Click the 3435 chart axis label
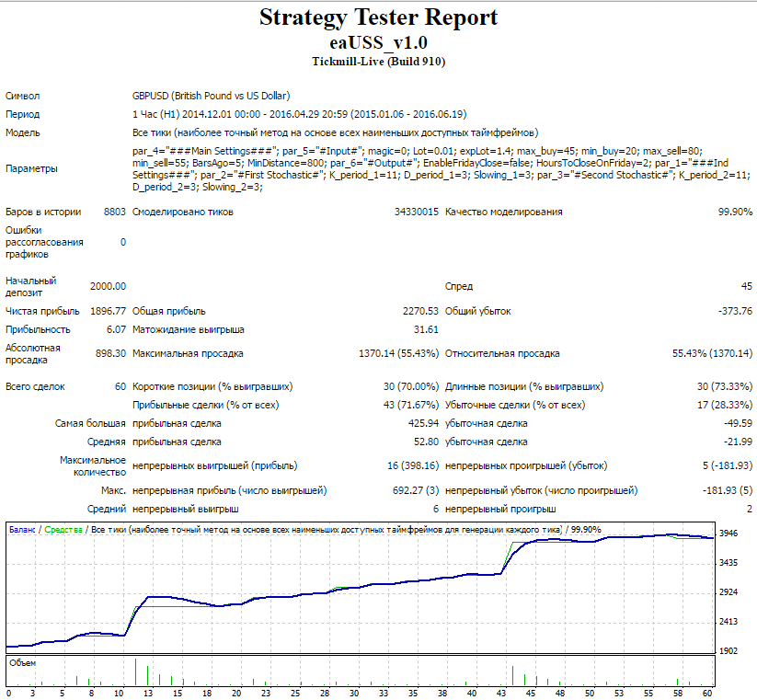The width and height of the screenshot is (757, 700). point(728,562)
